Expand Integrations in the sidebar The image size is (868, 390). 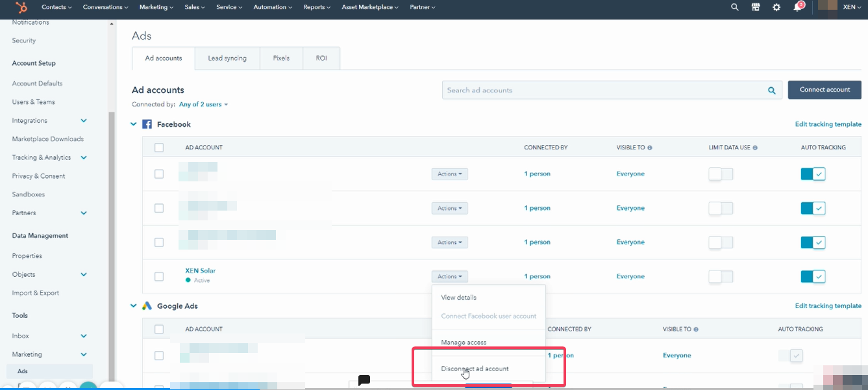pos(84,120)
